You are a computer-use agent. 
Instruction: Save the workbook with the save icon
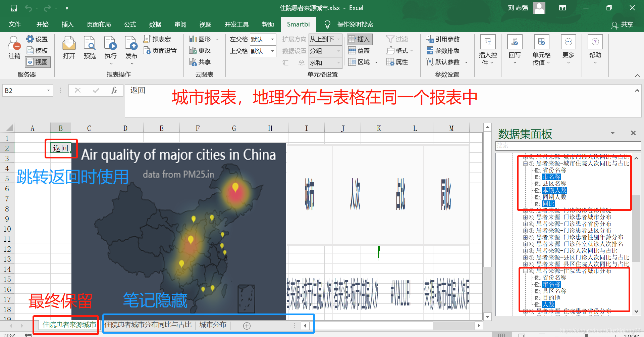pyautogui.click(x=14, y=8)
